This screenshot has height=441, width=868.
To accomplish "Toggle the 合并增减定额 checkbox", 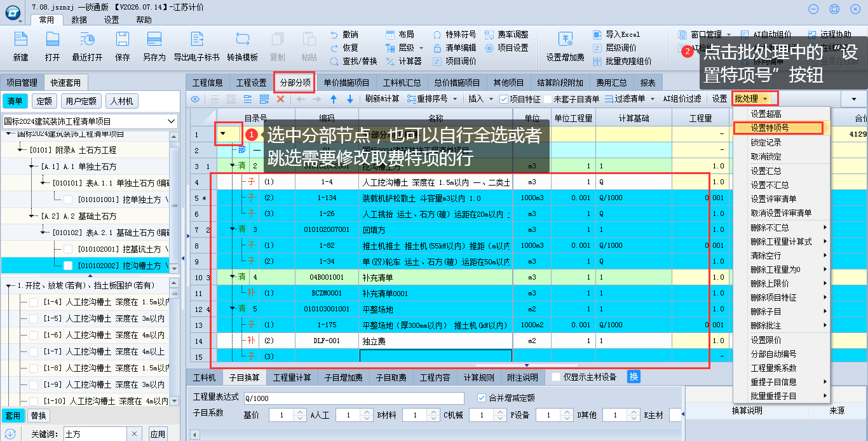I will (x=481, y=398).
